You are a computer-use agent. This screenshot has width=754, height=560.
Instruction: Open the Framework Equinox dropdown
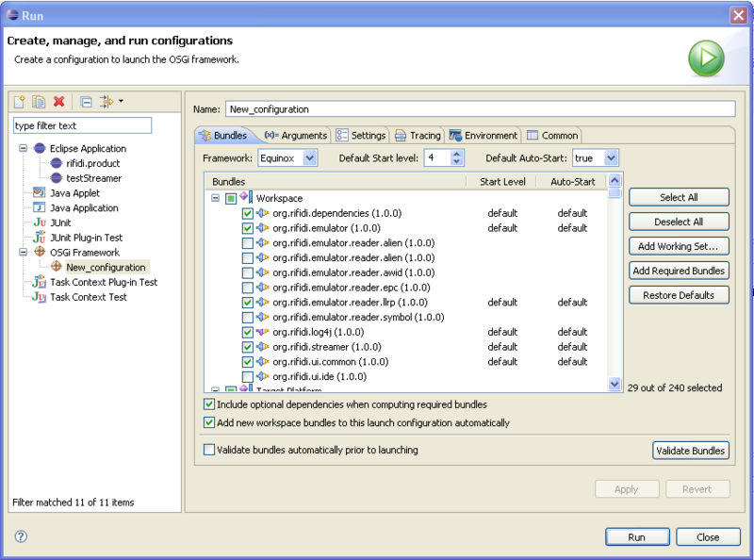click(x=310, y=157)
